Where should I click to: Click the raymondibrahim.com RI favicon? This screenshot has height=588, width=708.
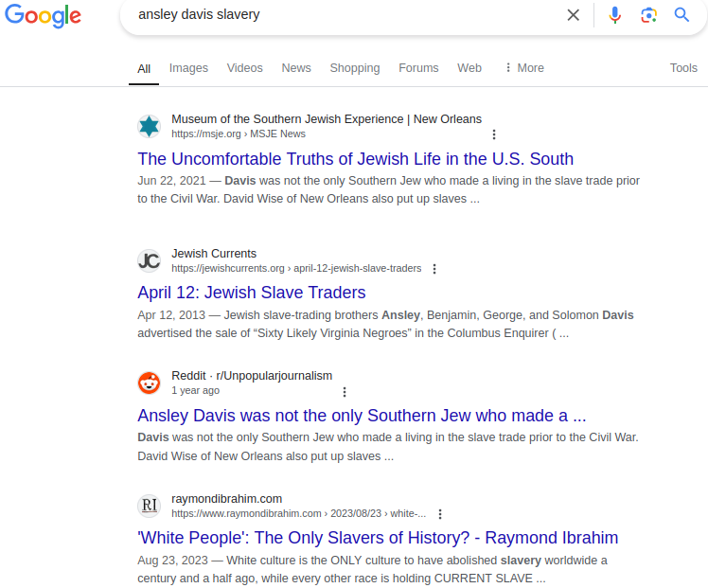pos(149,506)
